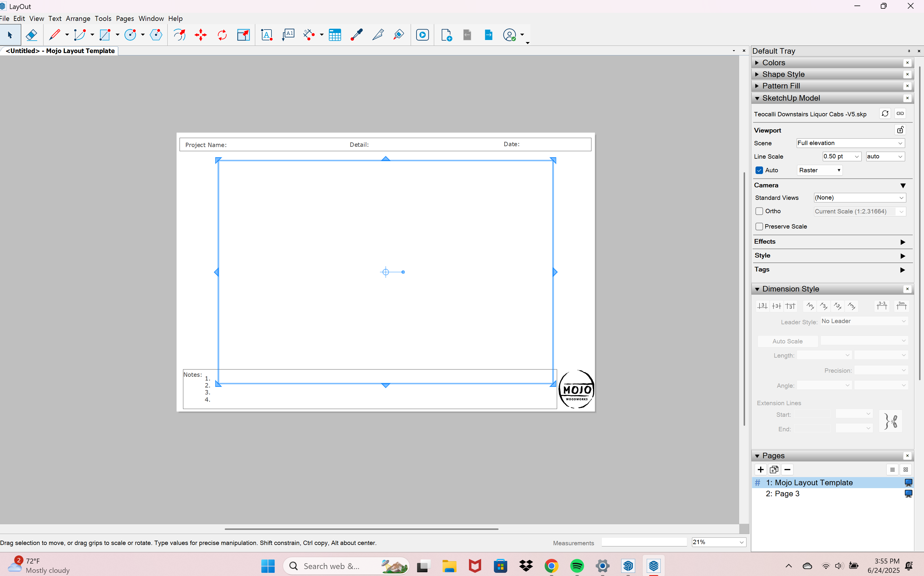Uncheck the Auto render checkbox
This screenshot has height=576, width=924.
(x=759, y=170)
